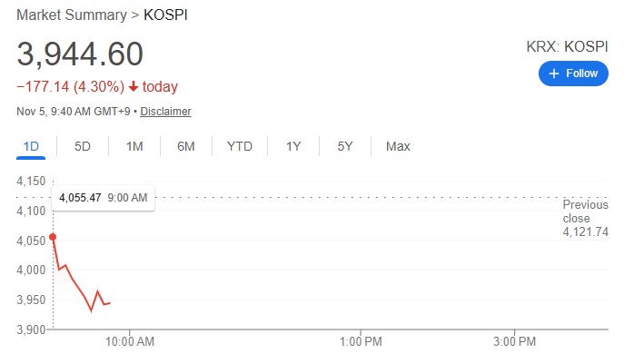634x364 pixels.
Task: Follow the KOSPI index
Action: tap(573, 74)
